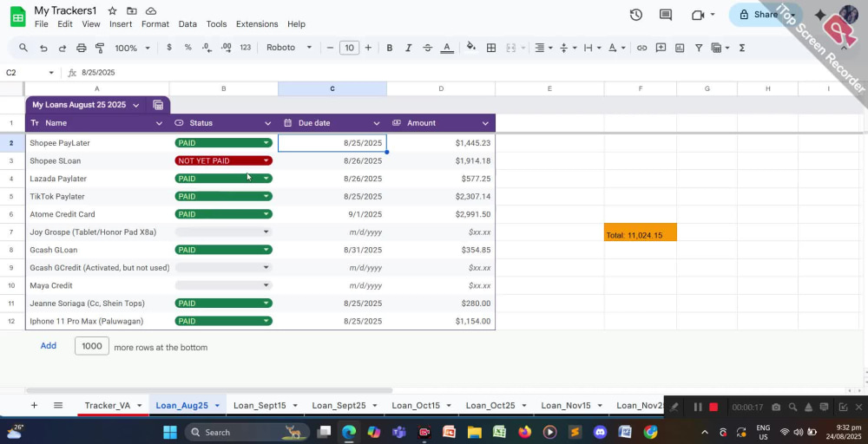Image resolution: width=868 pixels, height=444 pixels.
Task: Open text wrapping dropdown
Action: tap(592, 48)
